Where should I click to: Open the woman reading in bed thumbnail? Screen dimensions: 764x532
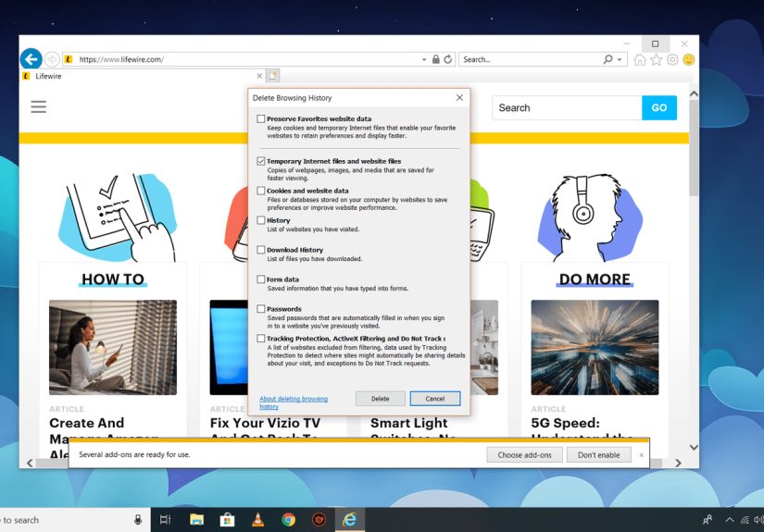click(113, 348)
